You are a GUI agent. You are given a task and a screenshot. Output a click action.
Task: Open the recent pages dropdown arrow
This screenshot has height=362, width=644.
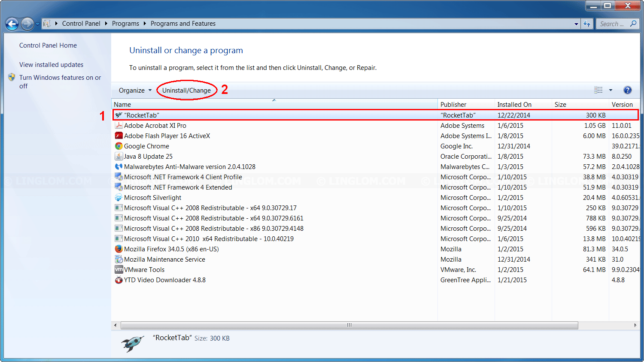click(38, 24)
